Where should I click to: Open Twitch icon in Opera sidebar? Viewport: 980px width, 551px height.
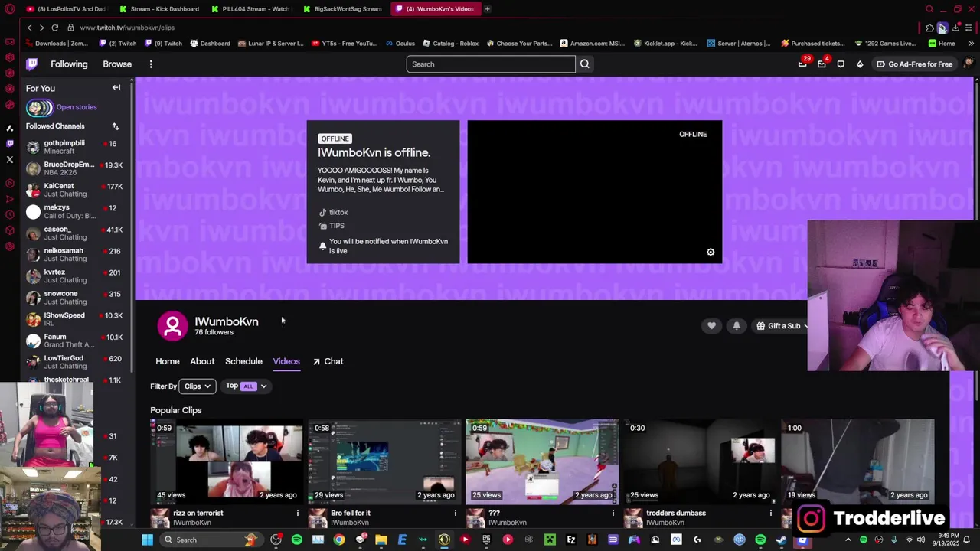click(x=9, y=143)
